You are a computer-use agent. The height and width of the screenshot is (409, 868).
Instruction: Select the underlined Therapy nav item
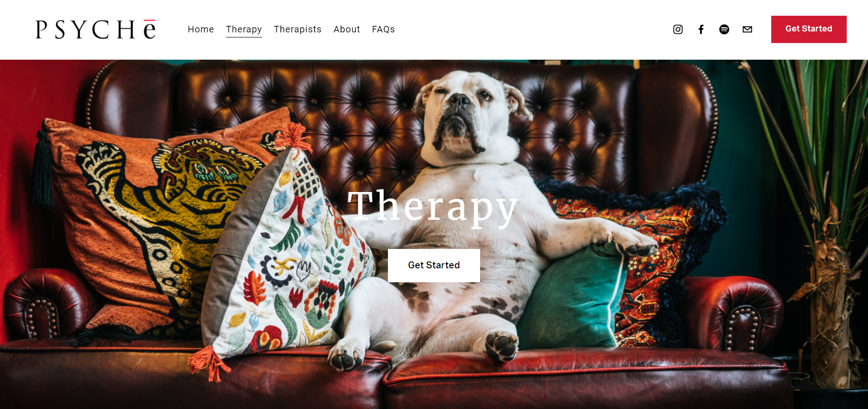coord(244,30)
